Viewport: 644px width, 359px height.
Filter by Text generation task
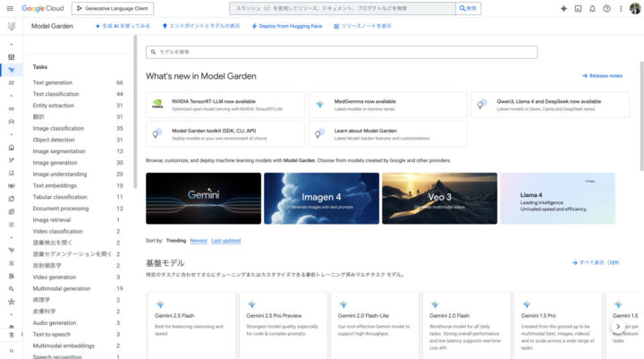tap(78, 82)
